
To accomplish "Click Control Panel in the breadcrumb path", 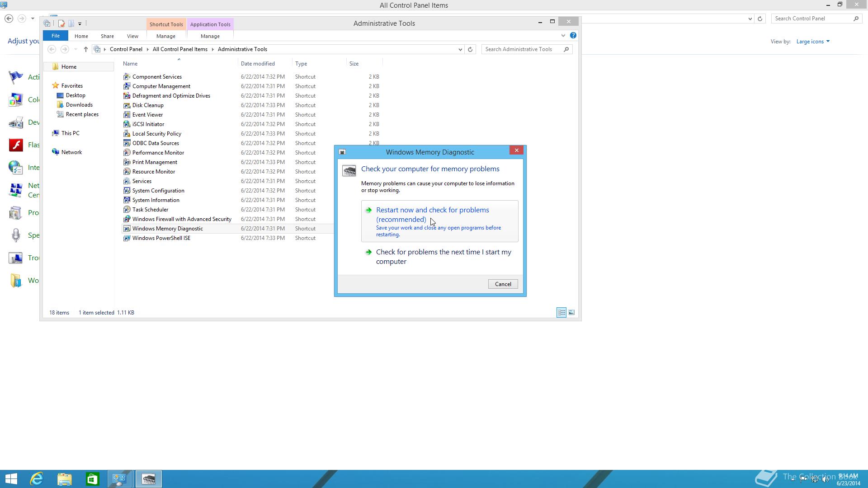I will tap(126, 49).
